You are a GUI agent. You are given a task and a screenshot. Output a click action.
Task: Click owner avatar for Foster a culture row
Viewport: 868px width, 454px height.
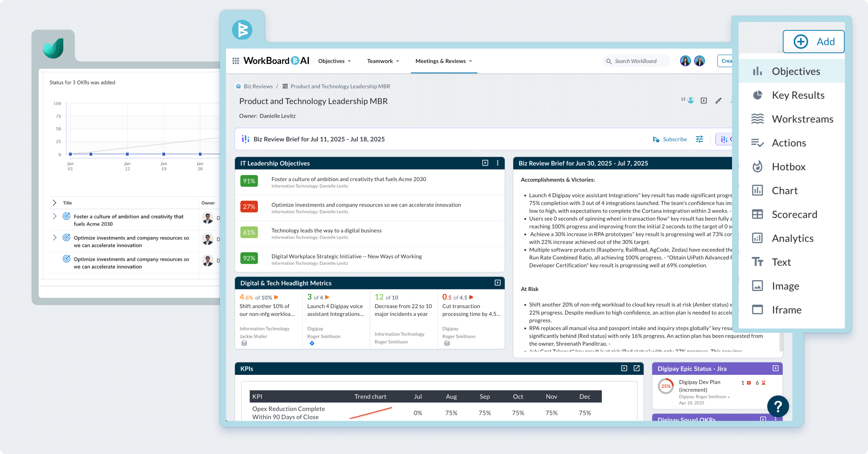tap(208, 218)
